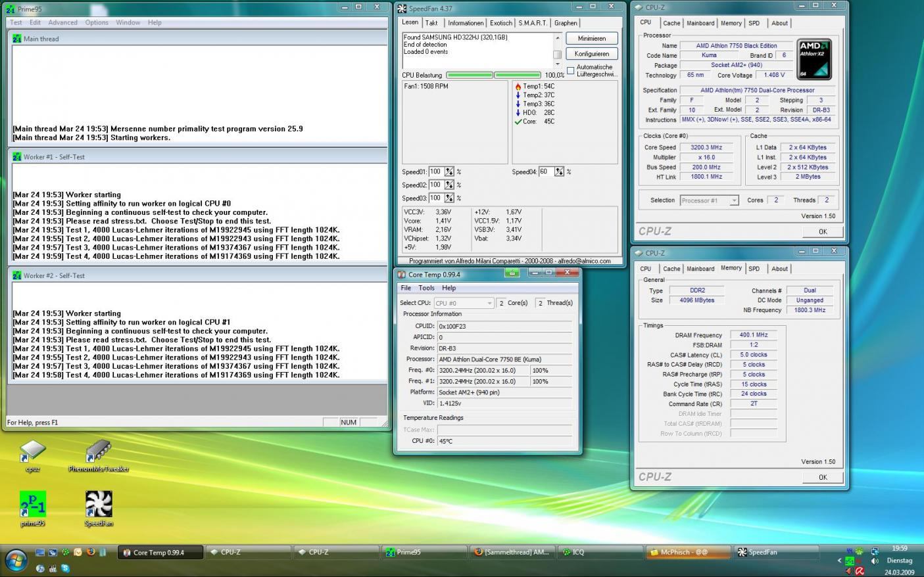Image resolution: width=924 pixels, height=577 pixels.
Task: Switch to McPhisch taskbar button
Action: point(687,553)
